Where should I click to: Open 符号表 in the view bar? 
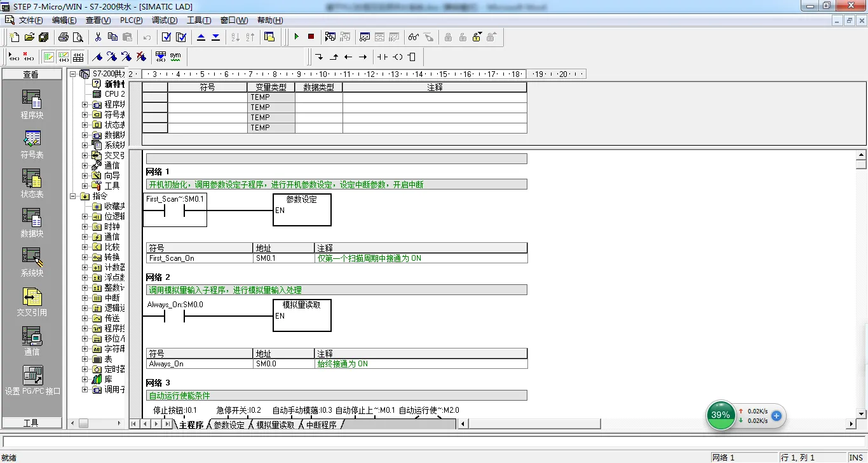pos(32,144)
